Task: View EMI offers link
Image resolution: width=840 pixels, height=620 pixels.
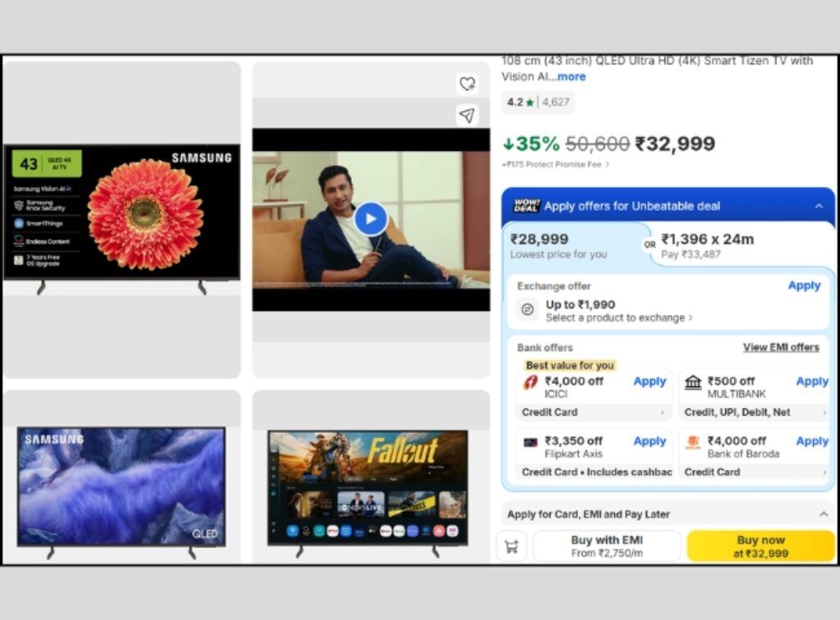Action: (781, 348)
